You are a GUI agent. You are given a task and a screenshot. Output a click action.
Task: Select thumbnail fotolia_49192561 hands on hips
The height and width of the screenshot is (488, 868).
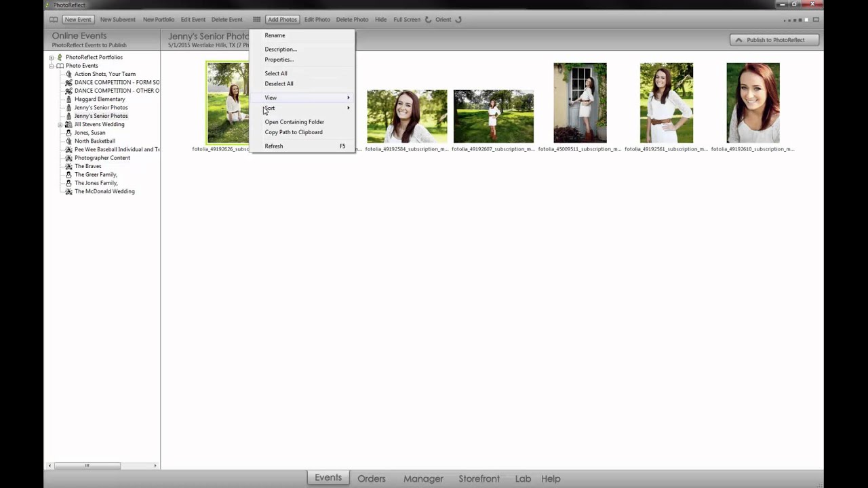[x=667, y=103]
